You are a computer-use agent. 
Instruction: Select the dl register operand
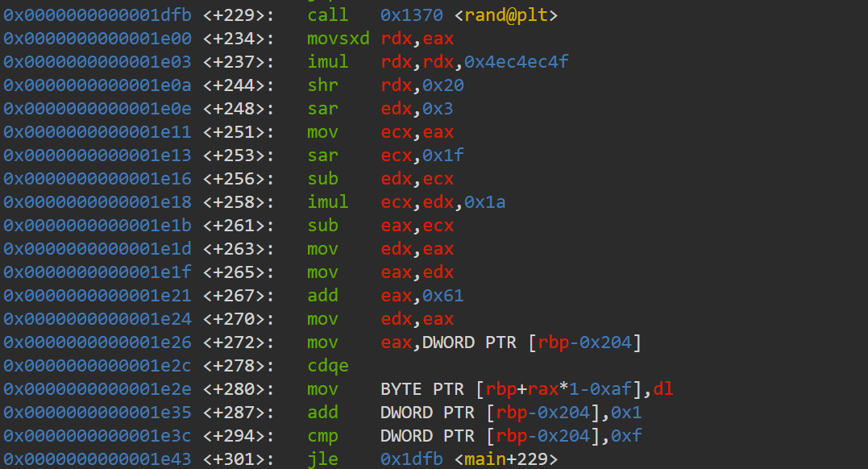(x=663, y=388)
